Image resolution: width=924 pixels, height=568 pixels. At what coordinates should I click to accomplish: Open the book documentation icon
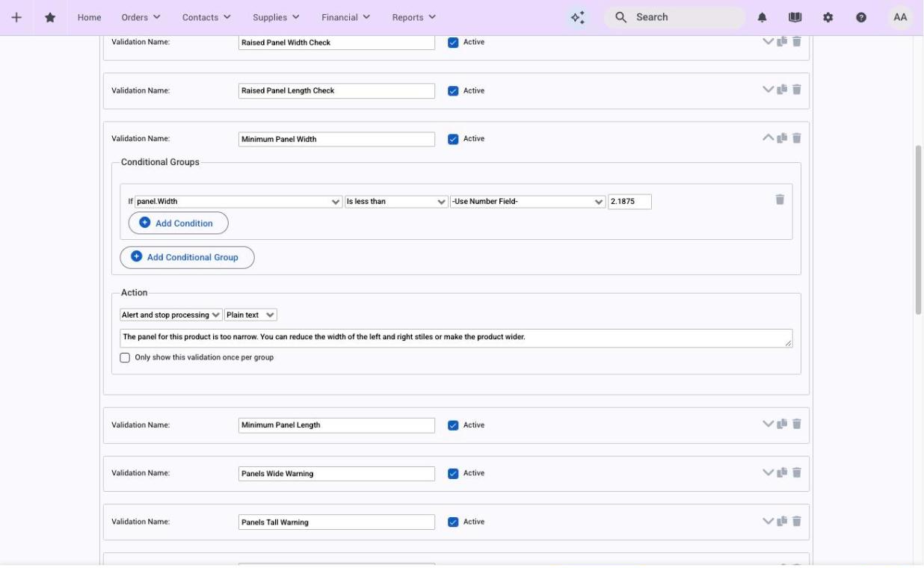(795, 17)
